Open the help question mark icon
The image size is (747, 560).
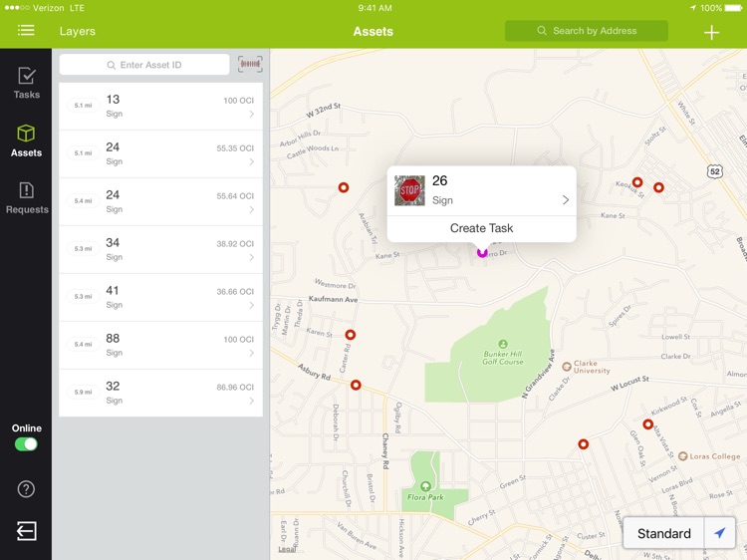point(26,489)
